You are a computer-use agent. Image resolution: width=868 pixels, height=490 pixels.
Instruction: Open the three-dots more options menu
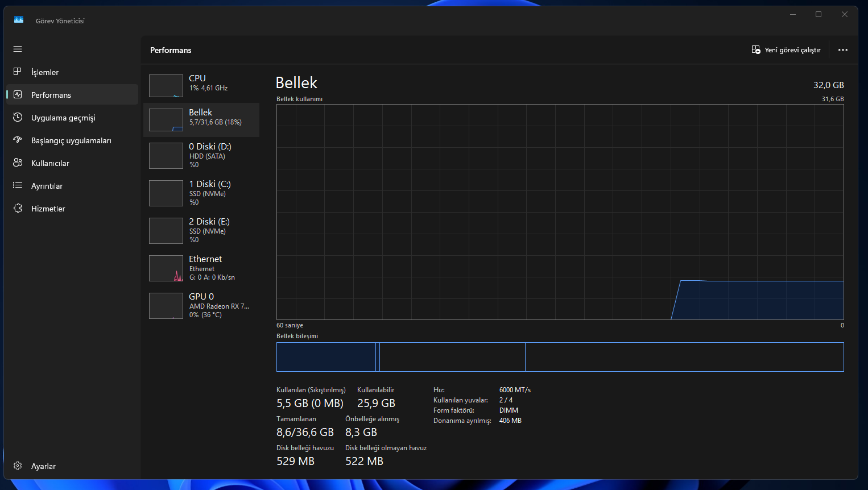click(x=843, y=50)
